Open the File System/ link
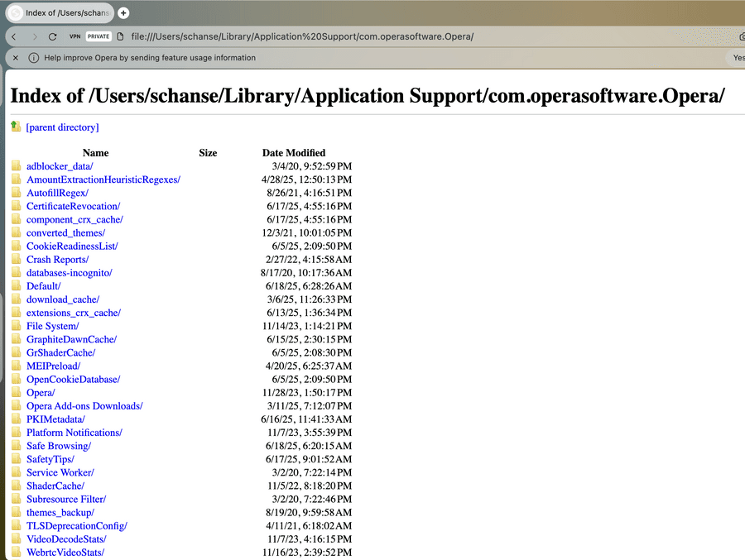The width and height of the screenshot is (745, 560). pos(53,326)
